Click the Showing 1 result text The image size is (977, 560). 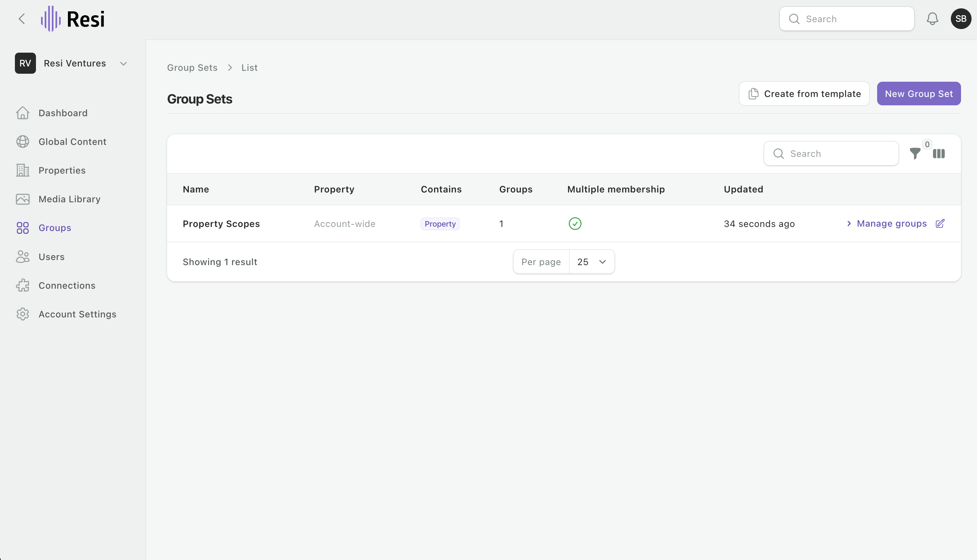coord(220,262)
